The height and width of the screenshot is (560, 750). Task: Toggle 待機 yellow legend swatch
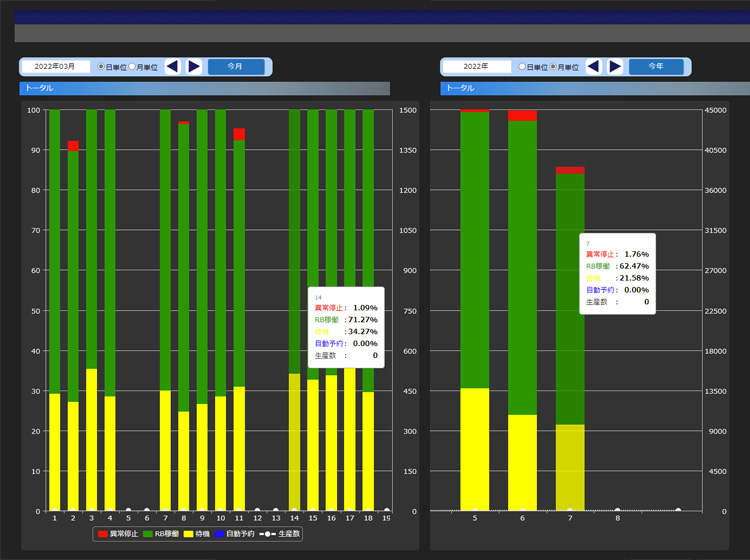189,534
